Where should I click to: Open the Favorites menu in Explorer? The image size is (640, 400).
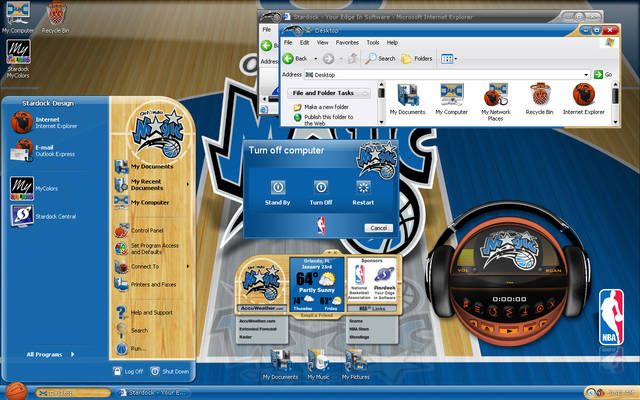tap(347, 43)
